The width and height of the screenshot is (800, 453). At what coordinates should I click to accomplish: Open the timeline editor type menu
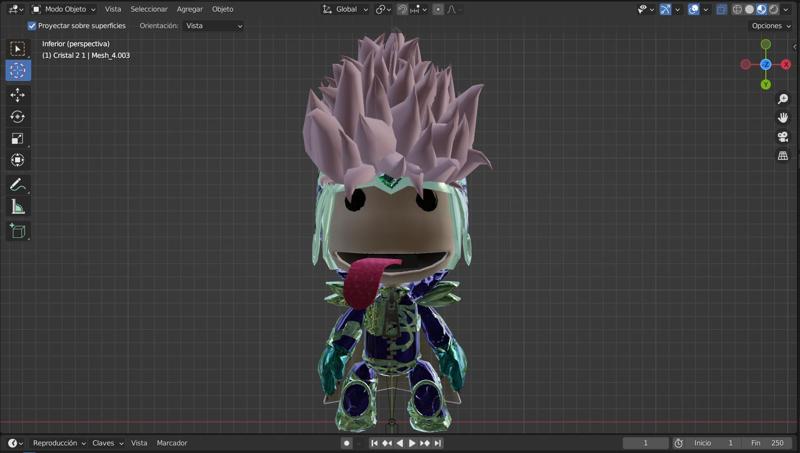click(x=15, y=443)
